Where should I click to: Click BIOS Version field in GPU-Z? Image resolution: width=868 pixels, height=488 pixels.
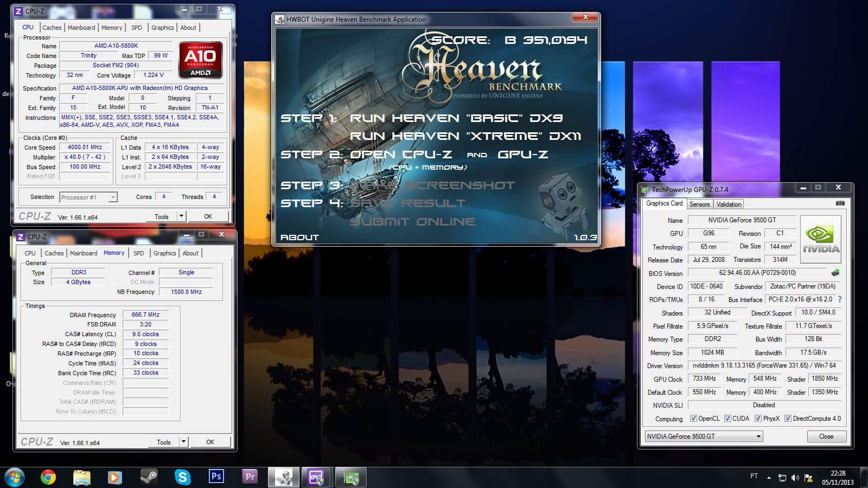757,273
